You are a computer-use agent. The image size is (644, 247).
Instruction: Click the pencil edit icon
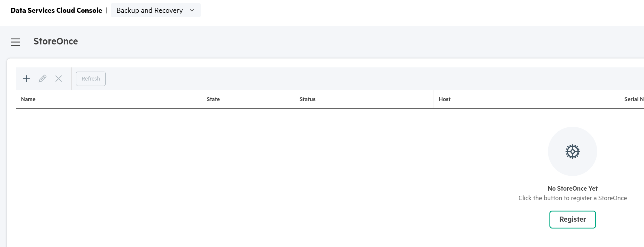[43, 79]
